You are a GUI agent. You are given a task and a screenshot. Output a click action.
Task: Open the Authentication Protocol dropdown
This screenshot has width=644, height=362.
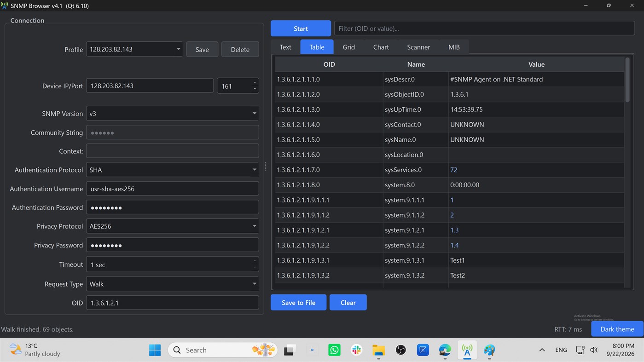click(254, 170)
